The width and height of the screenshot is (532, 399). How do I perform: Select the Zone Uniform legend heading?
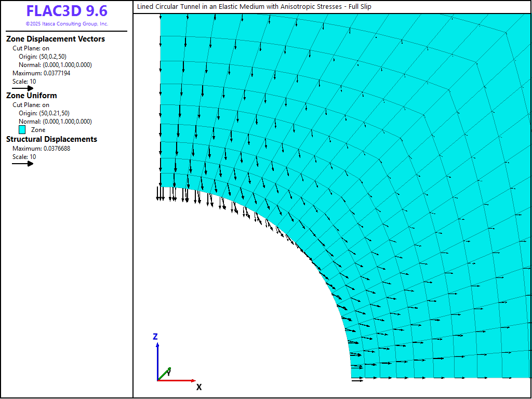tap(32, 96)
